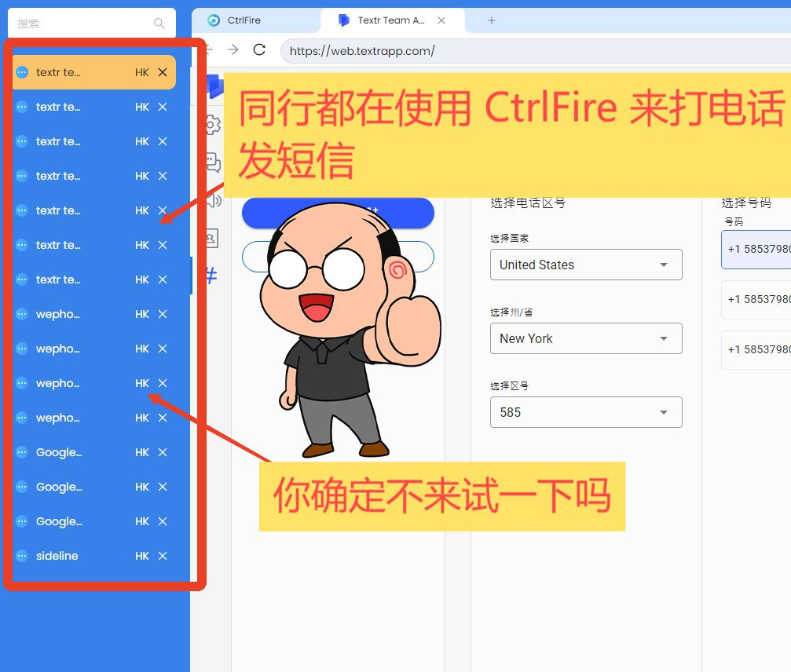
Task: Click the session search input field
Action: [x=92, y=24]
